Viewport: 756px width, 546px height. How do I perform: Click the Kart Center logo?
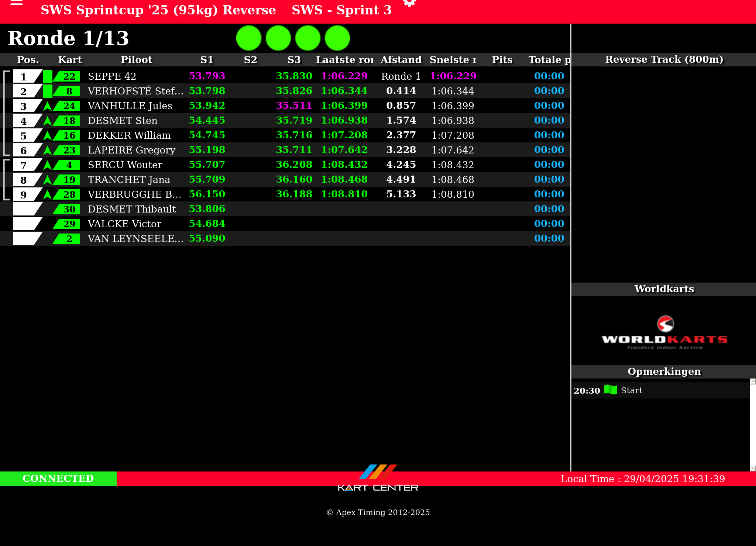[378, 478]
